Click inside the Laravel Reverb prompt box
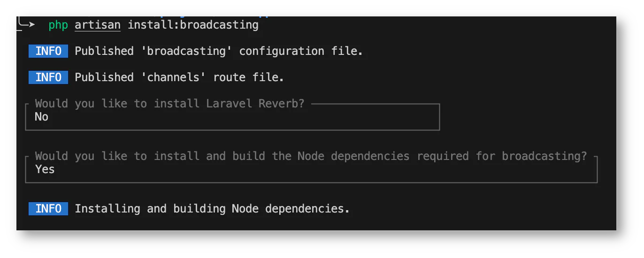Viewport: 644px width, 258px height. (x=232, y=117)
